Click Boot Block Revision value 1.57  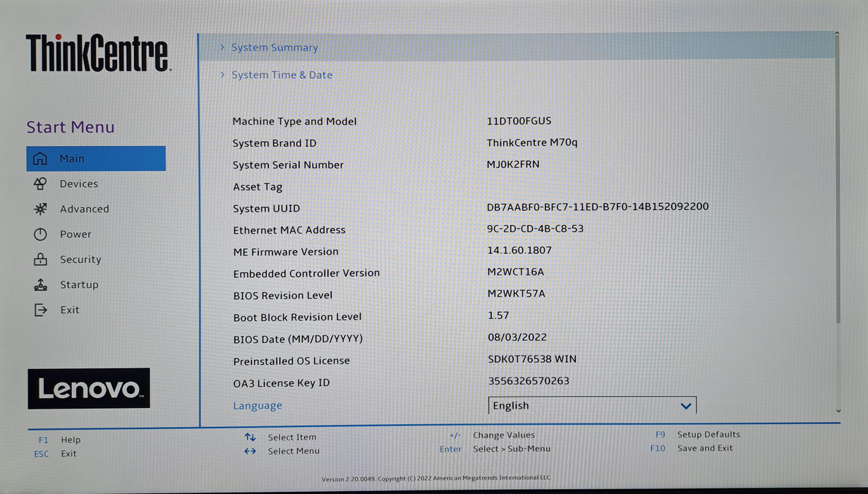click(x=498, y=315)
